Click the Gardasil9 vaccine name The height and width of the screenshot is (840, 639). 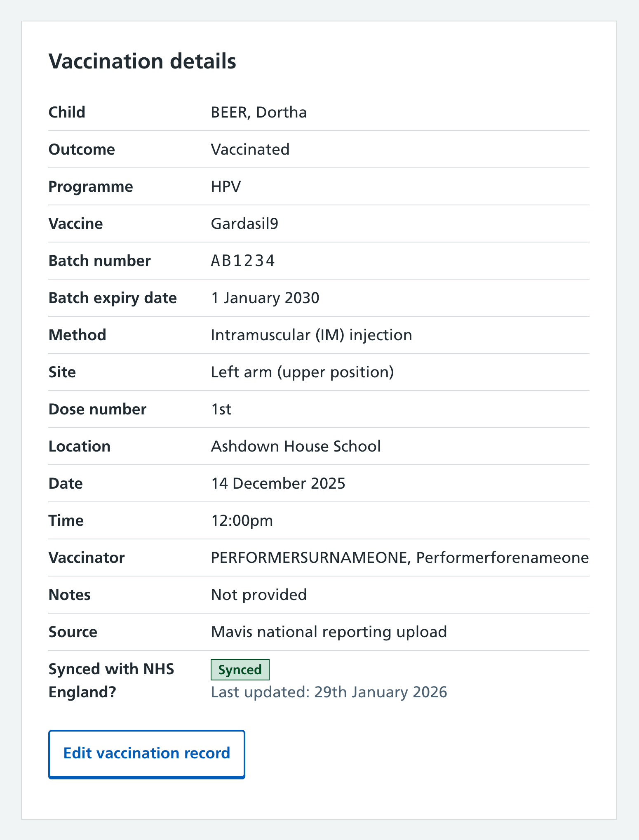[245, 224]
